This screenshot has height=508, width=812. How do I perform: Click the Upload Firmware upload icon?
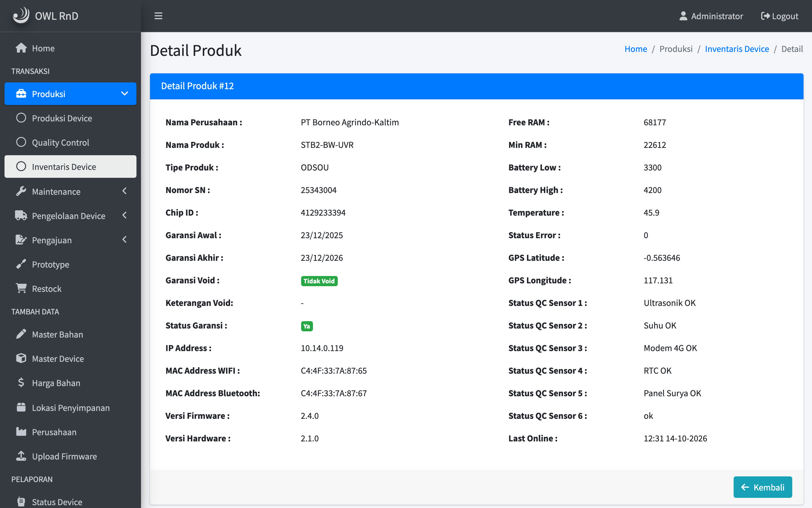(21, 456)
